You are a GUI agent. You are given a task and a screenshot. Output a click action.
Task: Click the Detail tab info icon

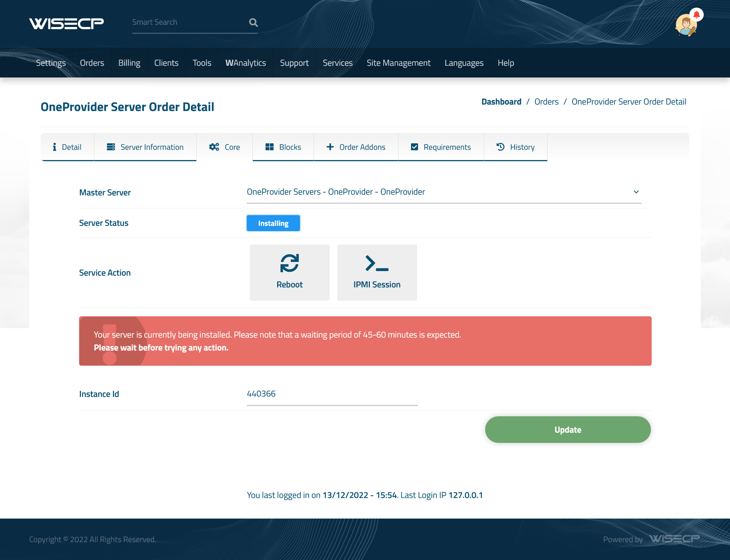pyautogui.click(x=54, y=147)
